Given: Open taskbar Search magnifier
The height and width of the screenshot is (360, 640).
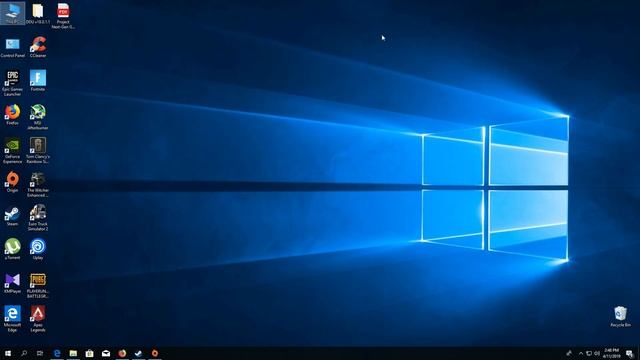Looking at the screenshot, I should (24, 353).
